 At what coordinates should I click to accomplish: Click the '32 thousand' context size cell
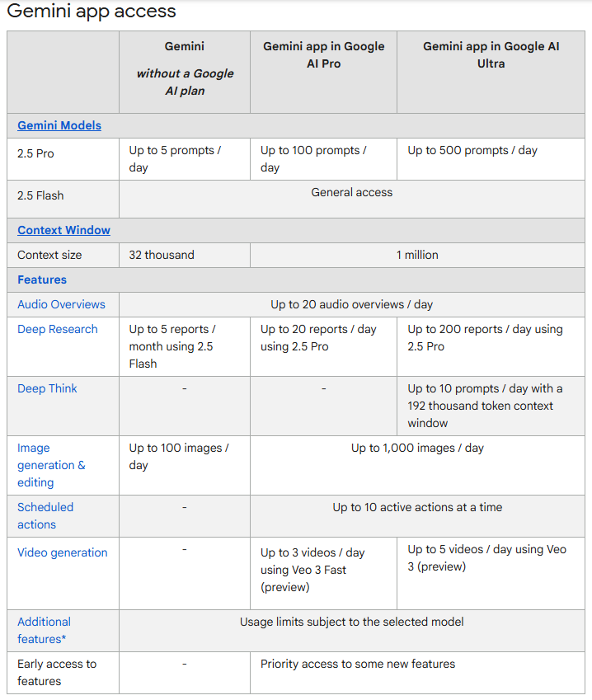point(162,255)
